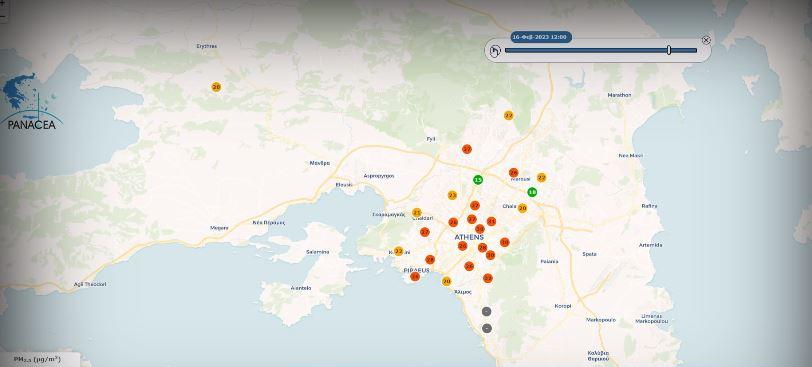
Task: Click the Marathon place label
Action: coord(619,95)
